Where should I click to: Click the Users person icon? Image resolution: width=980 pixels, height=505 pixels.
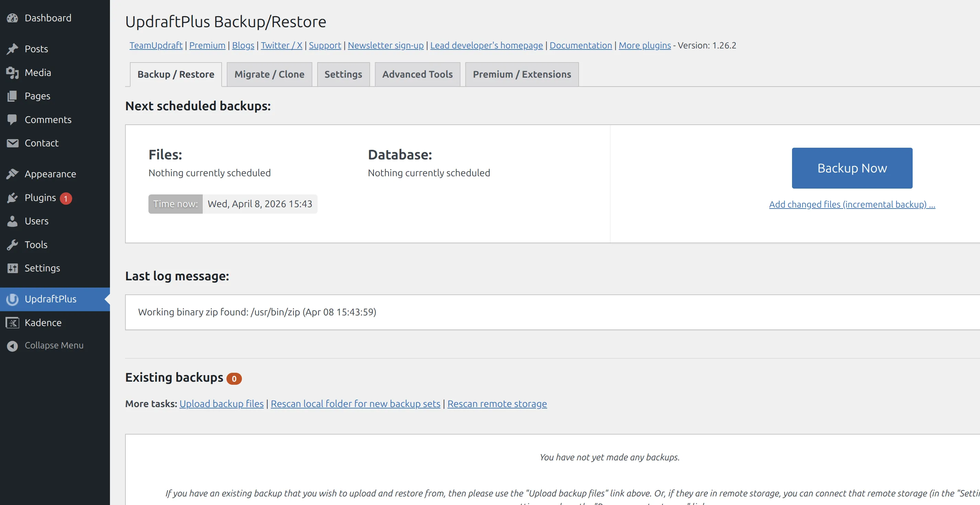tap(12, 221)
